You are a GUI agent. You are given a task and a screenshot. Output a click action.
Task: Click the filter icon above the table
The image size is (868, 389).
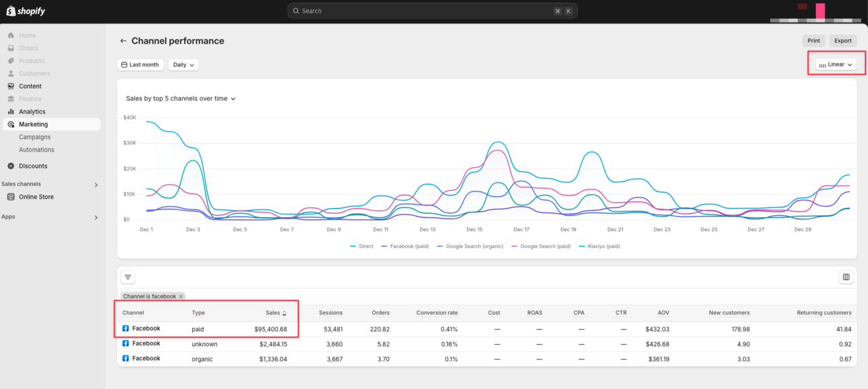point(128,277)
